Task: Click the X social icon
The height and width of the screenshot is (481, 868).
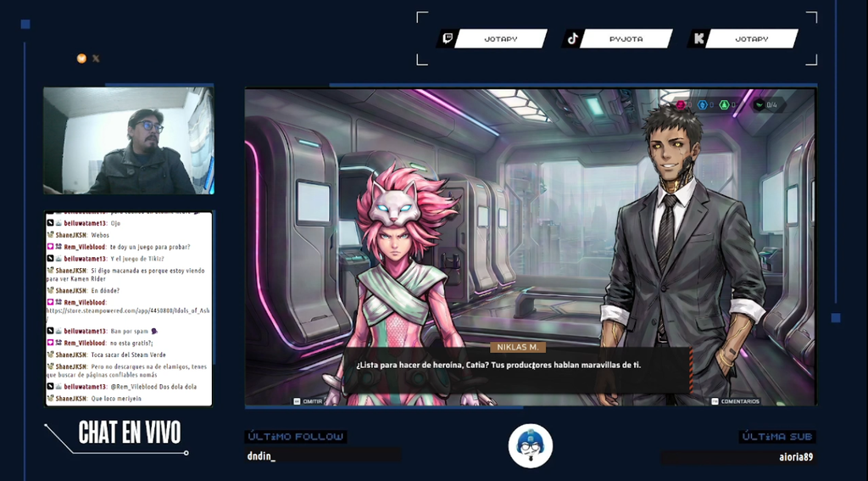Action: pos(96,59)
